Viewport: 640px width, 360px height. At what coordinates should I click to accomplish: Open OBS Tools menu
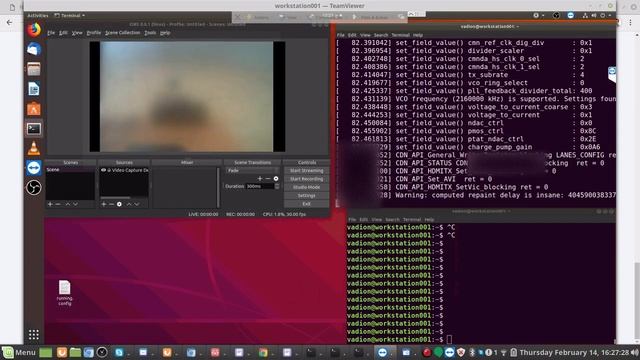tap(150, 33)
